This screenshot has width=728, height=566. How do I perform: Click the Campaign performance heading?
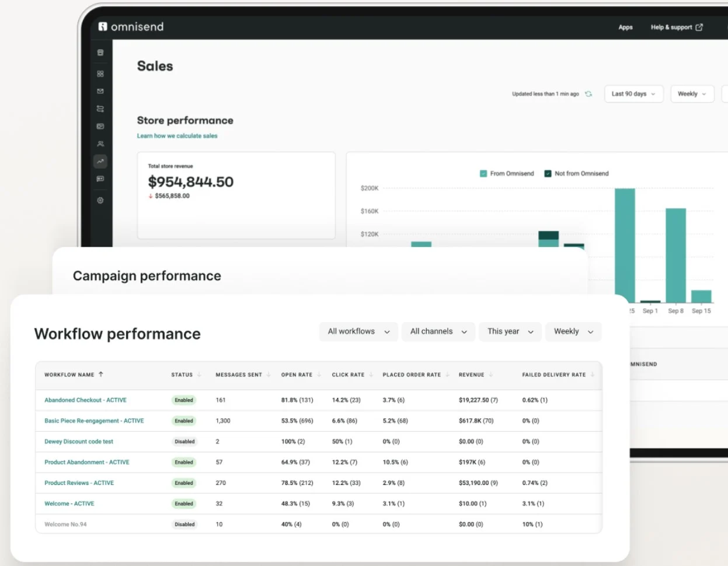147,276
